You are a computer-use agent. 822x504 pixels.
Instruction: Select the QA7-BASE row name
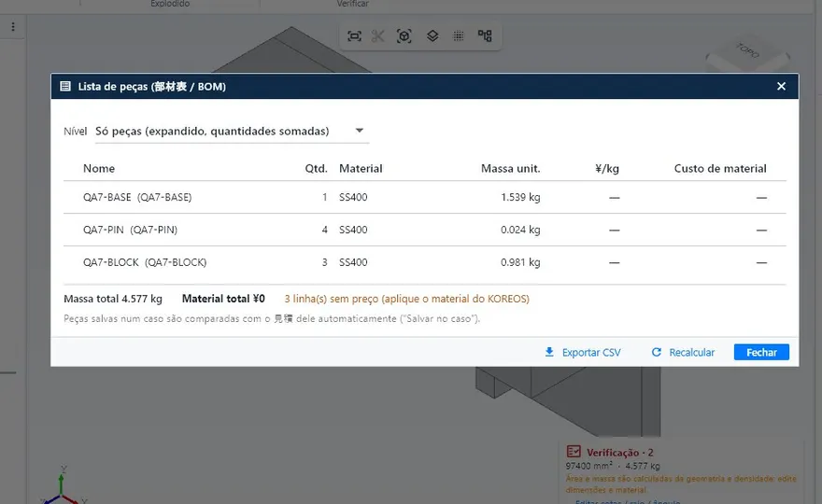pyautogui.click(x=137, y=197)
